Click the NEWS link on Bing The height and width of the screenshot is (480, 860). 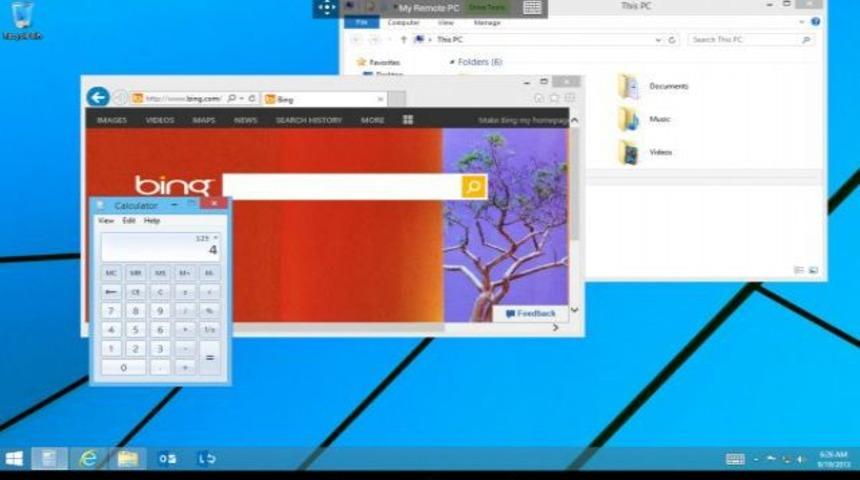click(x=246, y=120)
